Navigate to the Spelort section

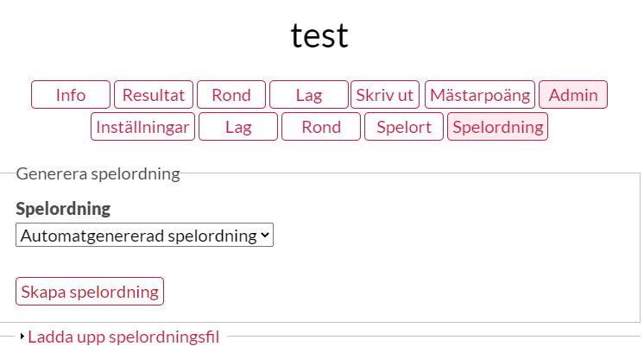coord(404,127)
